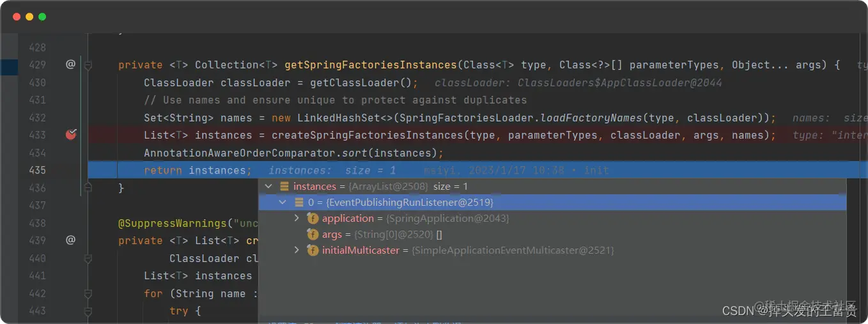Click line number 428 in the gutter
This screenshot has height=324, width=868.
click(37, 47)
